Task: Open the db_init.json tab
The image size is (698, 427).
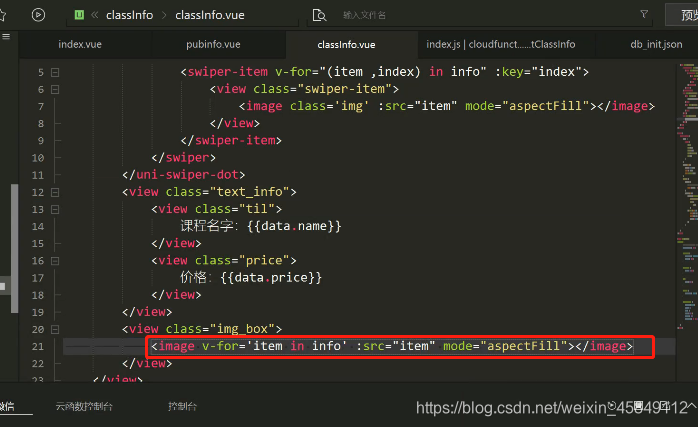Action: point(656,45)
